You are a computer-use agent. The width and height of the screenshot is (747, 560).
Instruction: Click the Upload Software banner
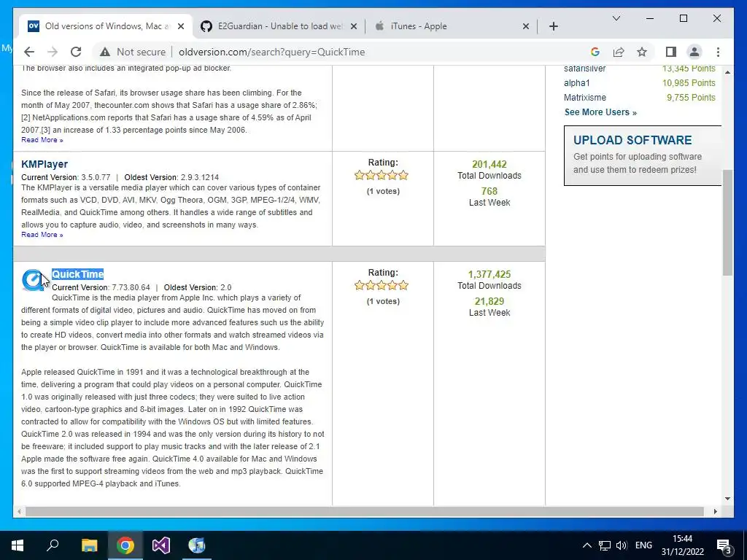coord(643,155)
